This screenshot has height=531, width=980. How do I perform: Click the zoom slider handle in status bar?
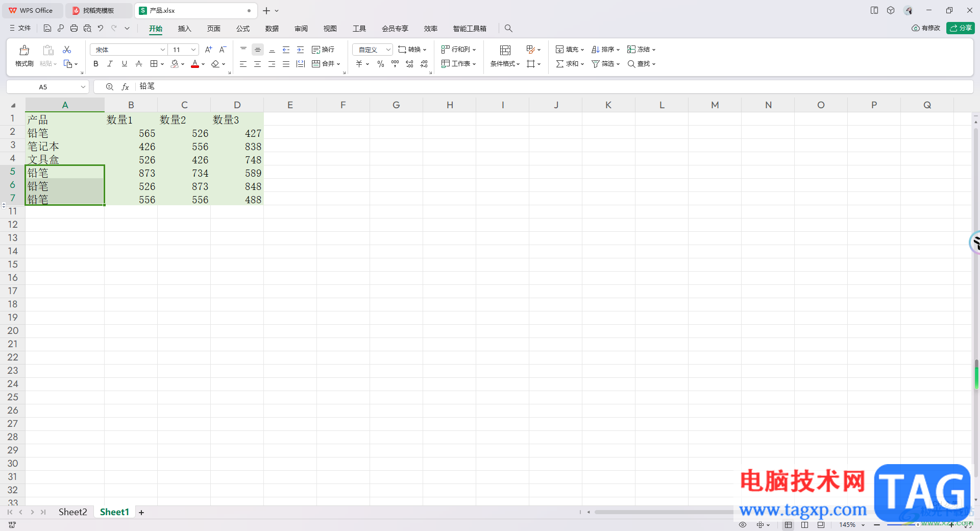[x=918, y=524]
